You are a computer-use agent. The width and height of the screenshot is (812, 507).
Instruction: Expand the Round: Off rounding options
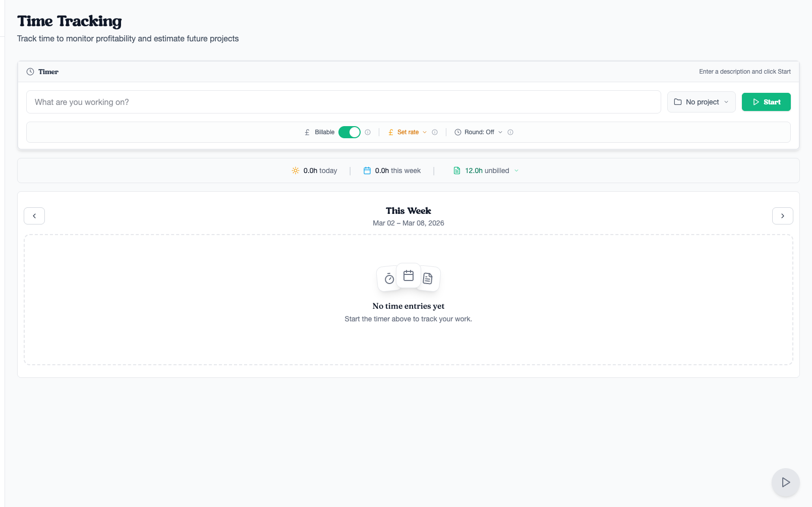[x=479, y=132]
